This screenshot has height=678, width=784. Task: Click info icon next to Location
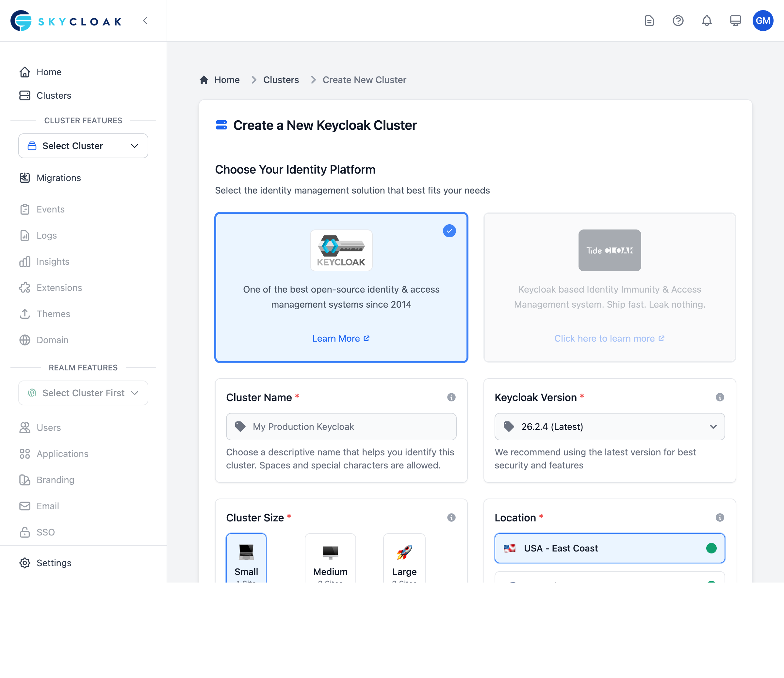[720, 517]
